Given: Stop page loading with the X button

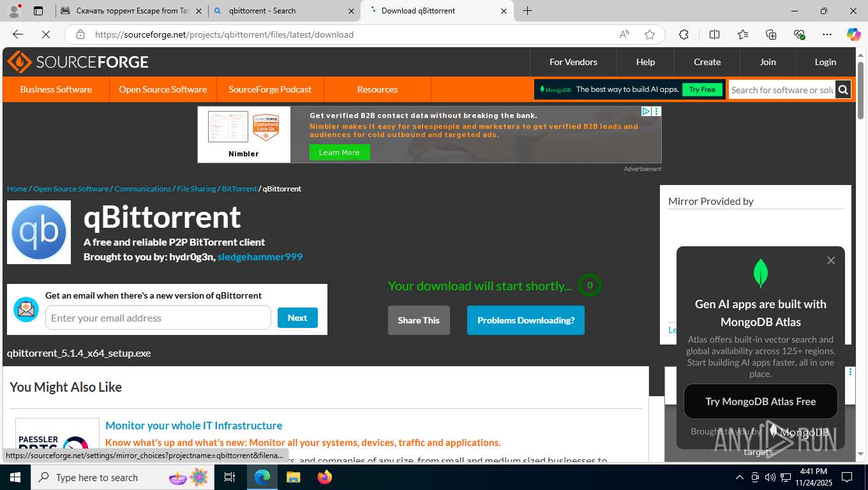Looking at the screenshot, I should tap(46, 34).
